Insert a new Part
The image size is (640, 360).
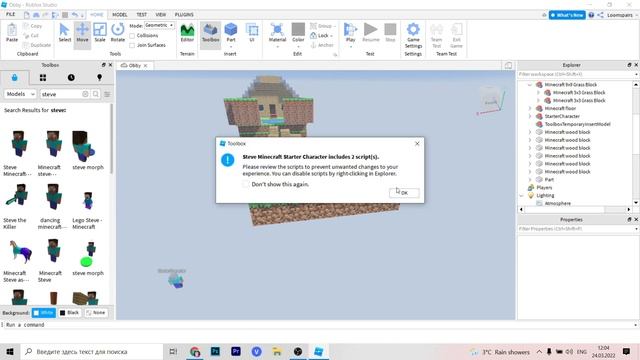231,33
